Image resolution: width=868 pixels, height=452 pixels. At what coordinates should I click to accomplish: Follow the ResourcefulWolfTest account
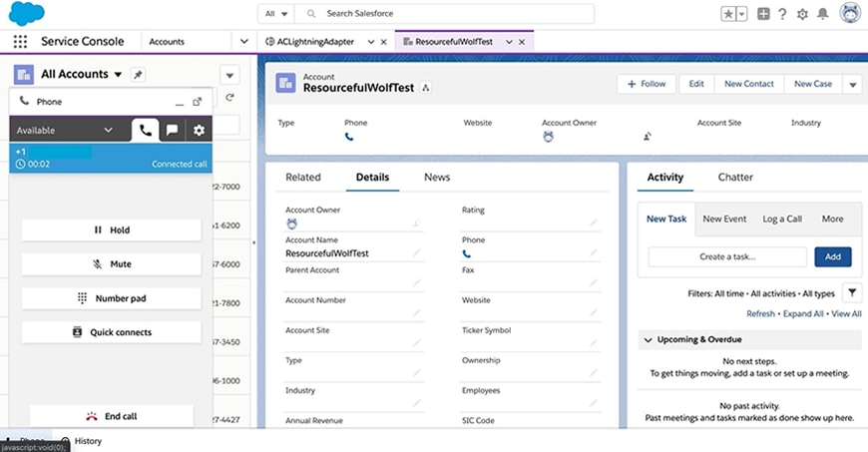tap(647, 84)
